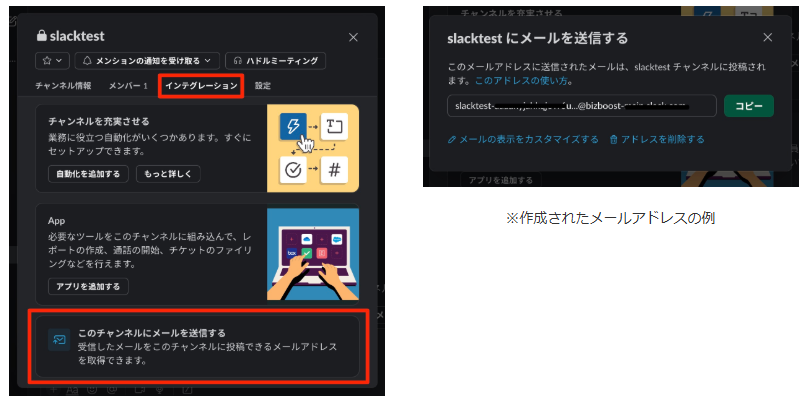Click the laptop apps illustration thumbnail
This screenshot has width=809, height=405.
[x=313, y=254]
